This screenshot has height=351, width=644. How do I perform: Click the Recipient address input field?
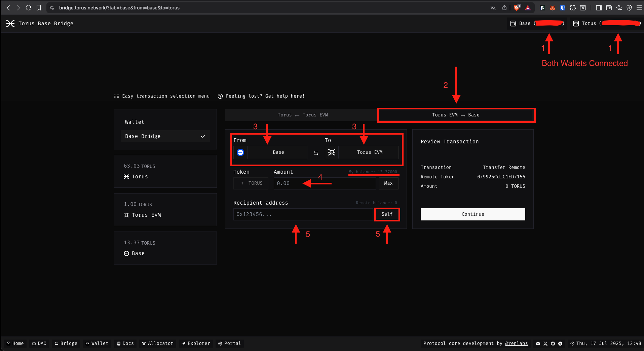coord(303,214)
